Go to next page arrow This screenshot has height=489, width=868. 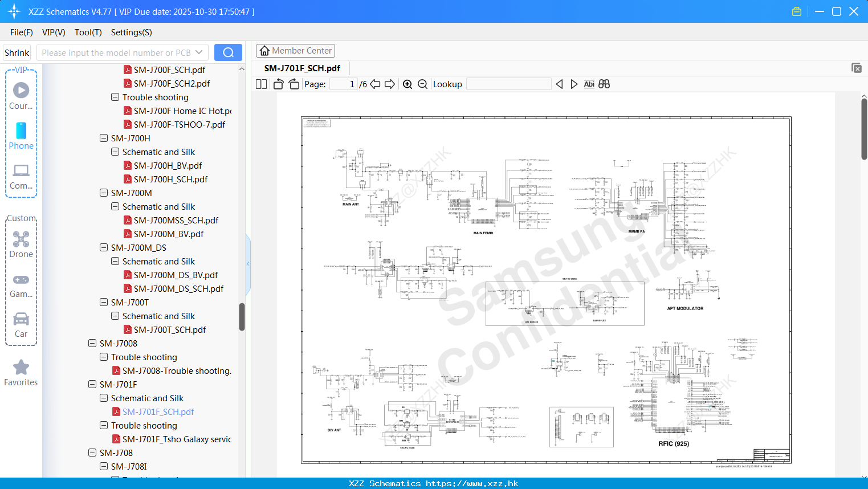click(390, 84)
